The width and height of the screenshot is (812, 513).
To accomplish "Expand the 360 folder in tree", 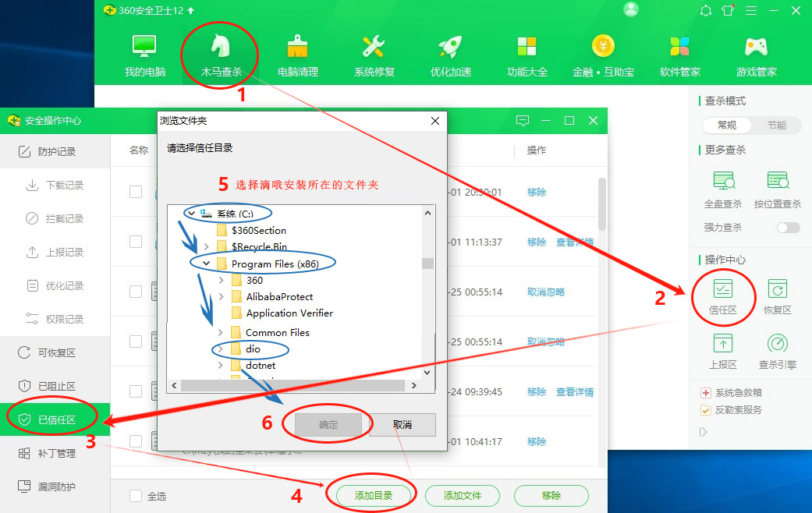I will point(221,280).
